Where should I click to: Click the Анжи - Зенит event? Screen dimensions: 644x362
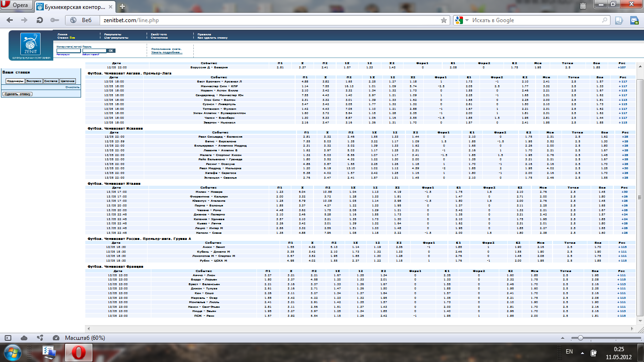(x=214, y=247)
